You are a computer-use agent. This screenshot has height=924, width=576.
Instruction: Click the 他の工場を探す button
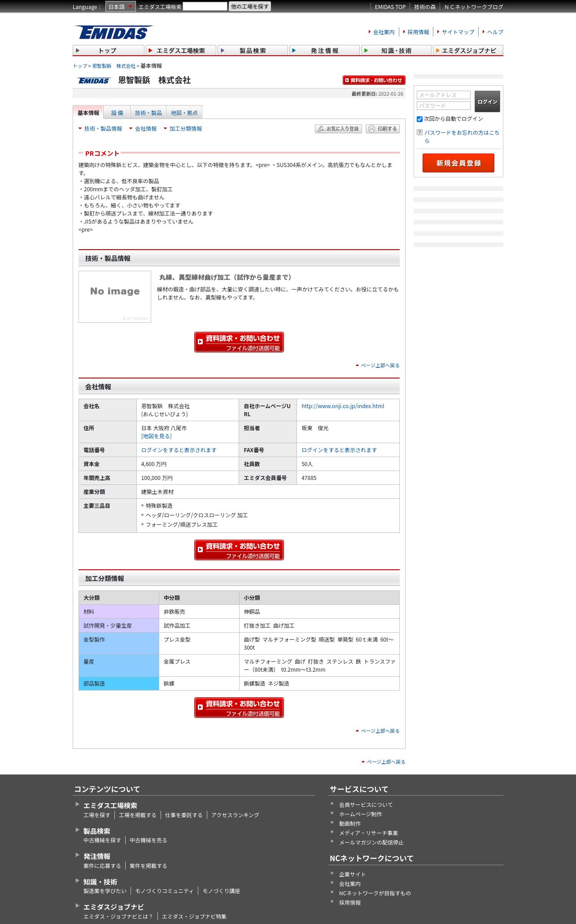click(250, 6)
